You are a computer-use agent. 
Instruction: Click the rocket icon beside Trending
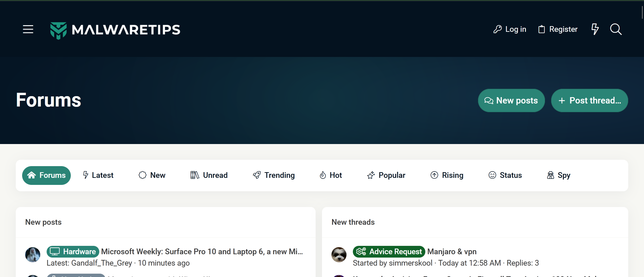coord(257,175)
